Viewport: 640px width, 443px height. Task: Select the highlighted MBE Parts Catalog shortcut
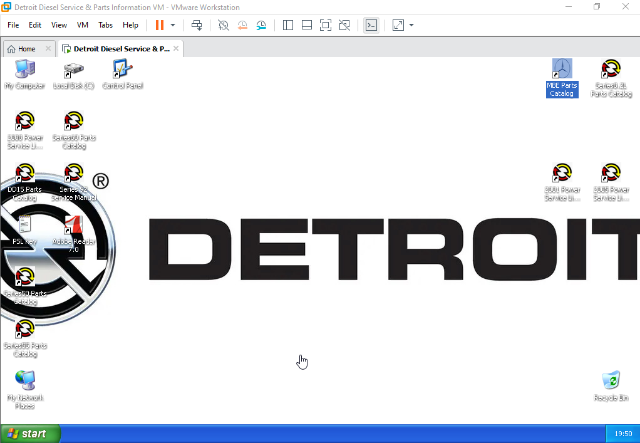(562, 78)
